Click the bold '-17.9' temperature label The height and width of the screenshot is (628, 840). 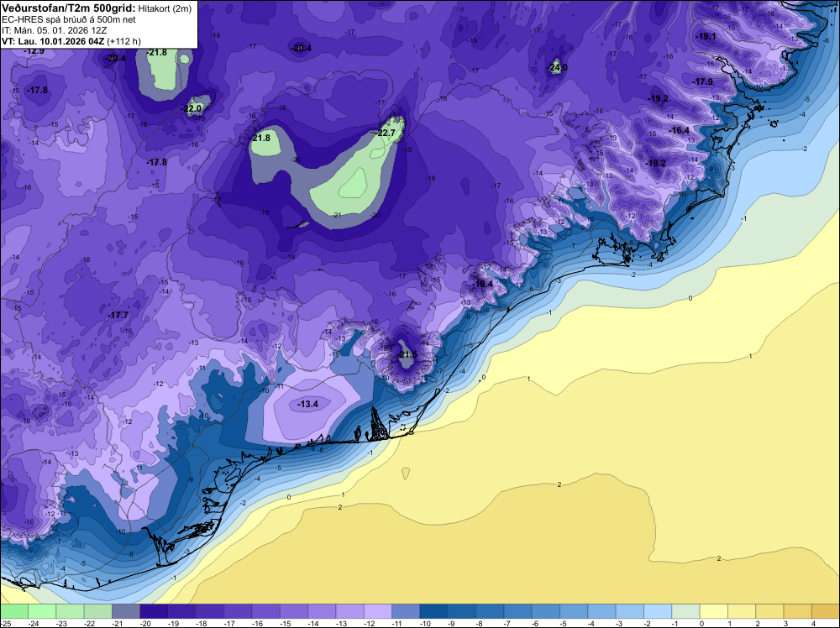[x=703, y=81]
